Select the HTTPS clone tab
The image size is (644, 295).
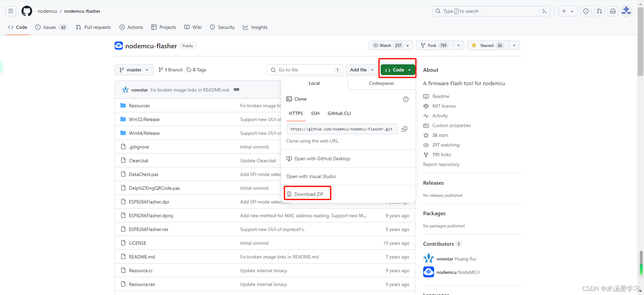(296, 114)
